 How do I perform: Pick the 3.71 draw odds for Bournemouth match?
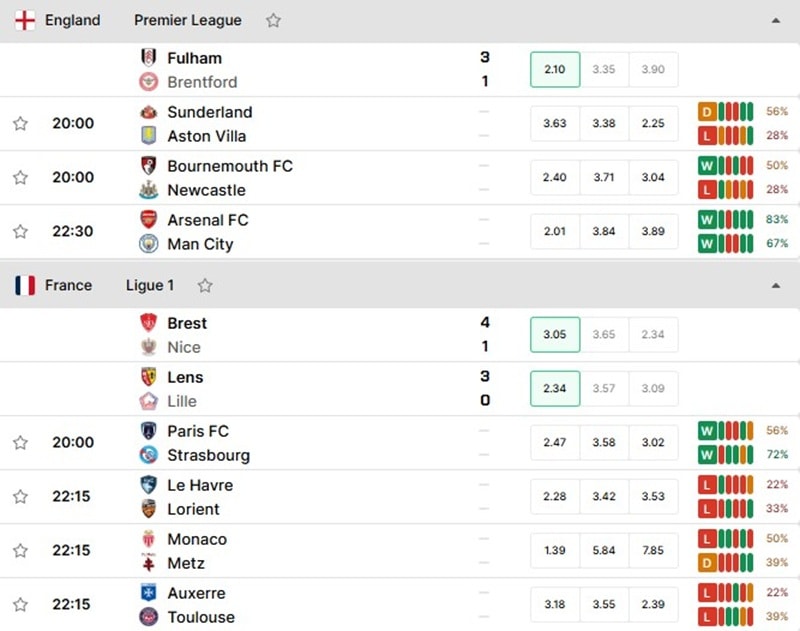[x=604, y=177]
